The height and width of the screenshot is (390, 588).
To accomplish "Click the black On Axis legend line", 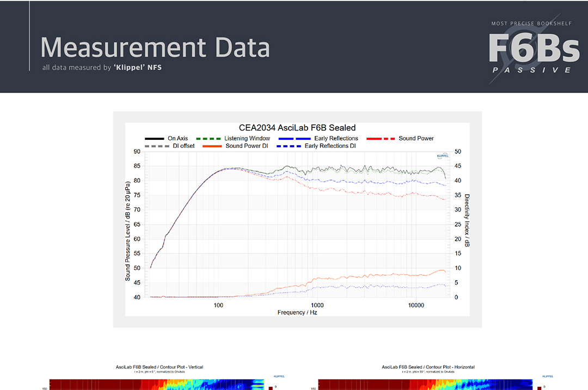I will click(154, 139).
